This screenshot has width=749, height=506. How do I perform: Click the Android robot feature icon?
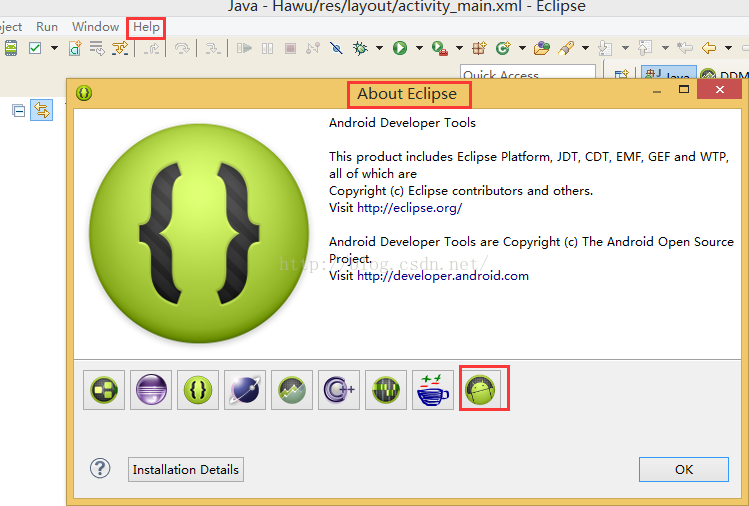click(480, 390)
